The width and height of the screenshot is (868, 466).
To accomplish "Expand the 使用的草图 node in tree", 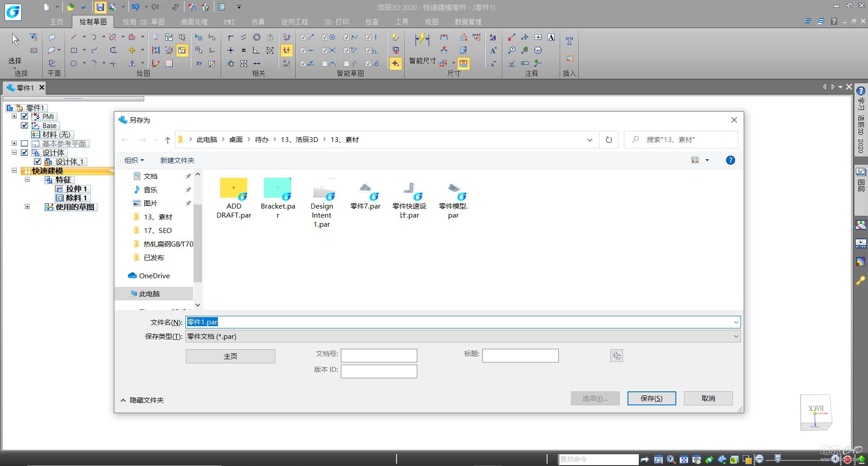I will (x=27, y=207).
